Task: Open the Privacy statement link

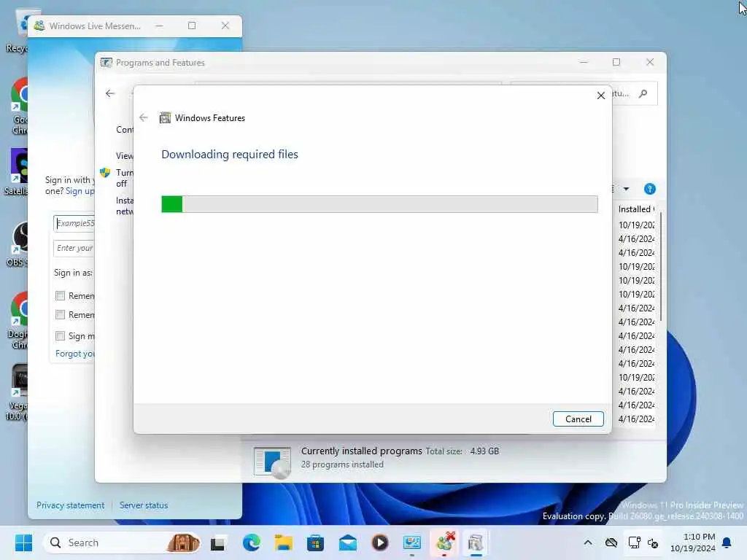Action: pyautogui.click(x=71, y=505)
